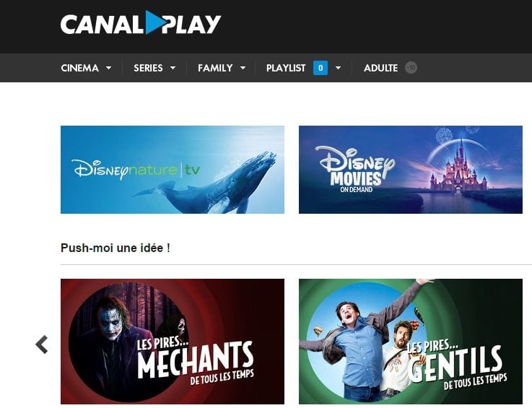The image size is (532, 408).
Task: Click the CanalPlay logo
Action: tap(141, 22)
